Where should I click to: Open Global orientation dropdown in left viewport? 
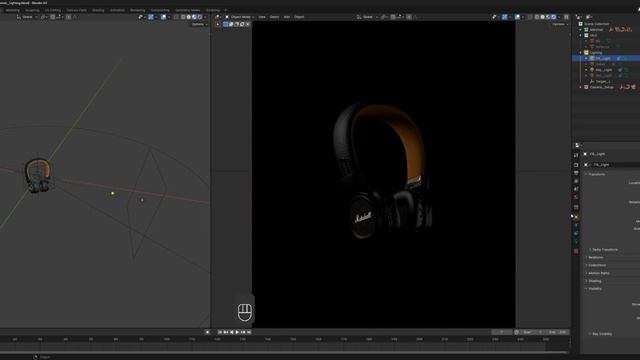27,17
